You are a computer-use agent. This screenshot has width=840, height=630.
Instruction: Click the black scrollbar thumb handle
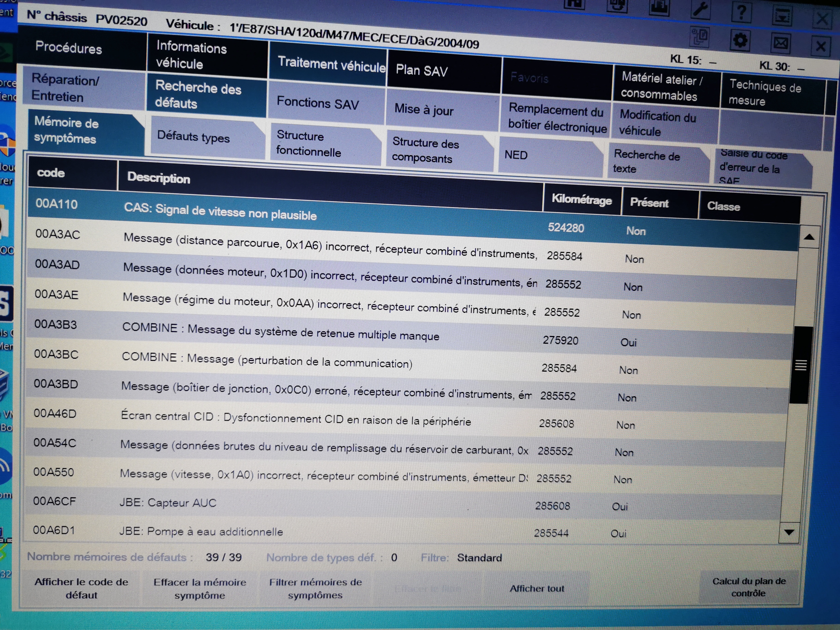coord(800,365)
